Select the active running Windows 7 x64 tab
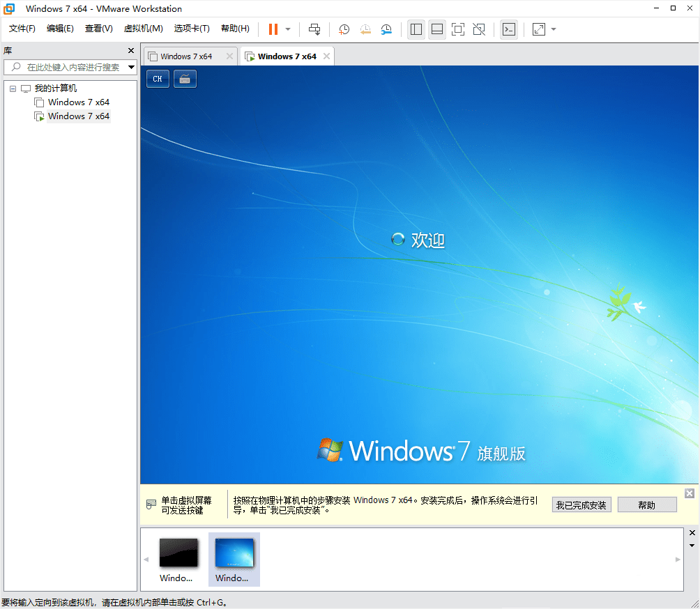Viewport: 700px width, 609px height. [287, 56]
